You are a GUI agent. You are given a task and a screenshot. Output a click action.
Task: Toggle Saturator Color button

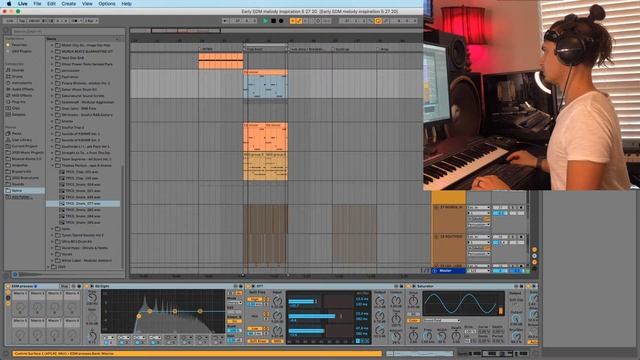click(x=413, y=321)
